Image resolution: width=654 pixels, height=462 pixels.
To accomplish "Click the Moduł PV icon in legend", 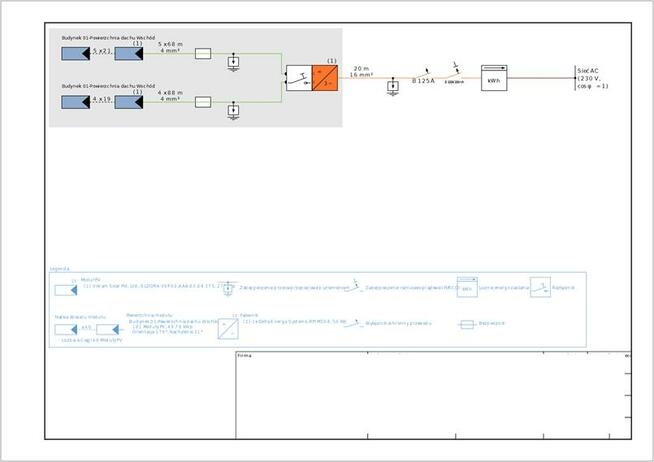I will [66, 289].
